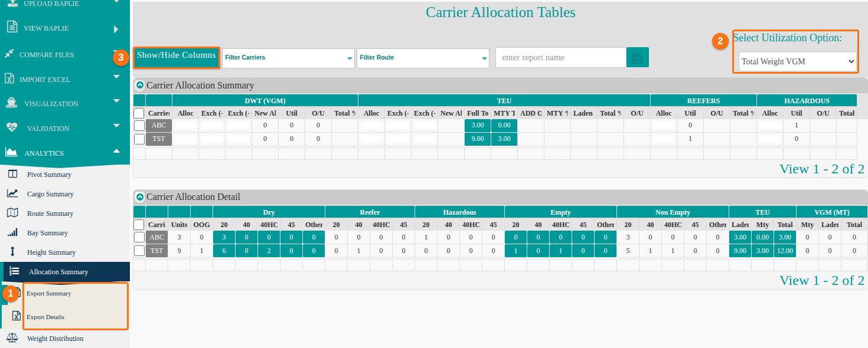Click the Export Details excel icon

(x=17, y=316)
